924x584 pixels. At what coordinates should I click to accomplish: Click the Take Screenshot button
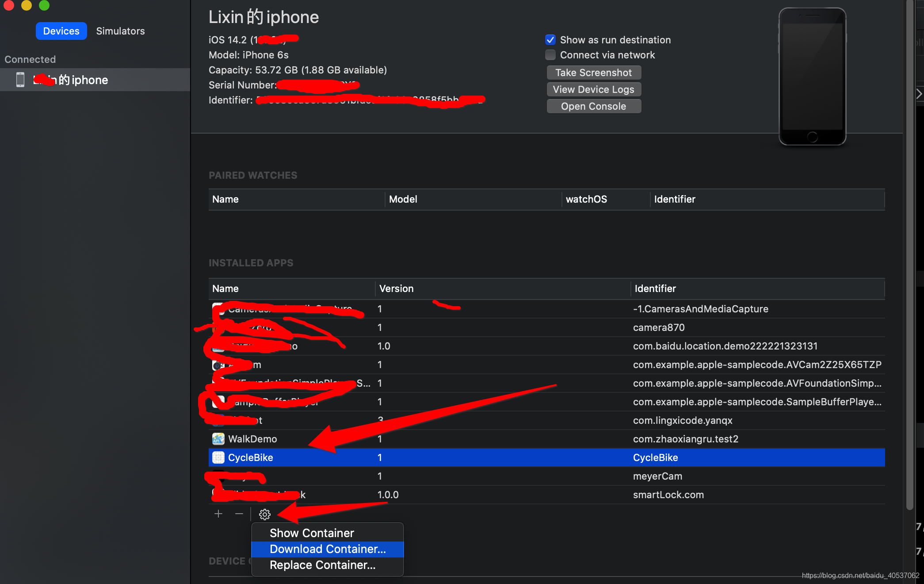(594, 73)
